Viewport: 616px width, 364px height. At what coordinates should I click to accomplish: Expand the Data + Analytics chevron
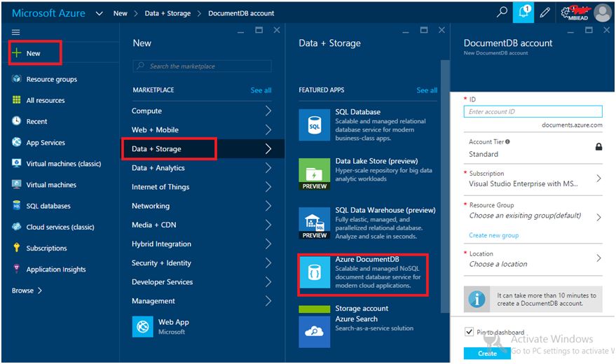point(268,168)
